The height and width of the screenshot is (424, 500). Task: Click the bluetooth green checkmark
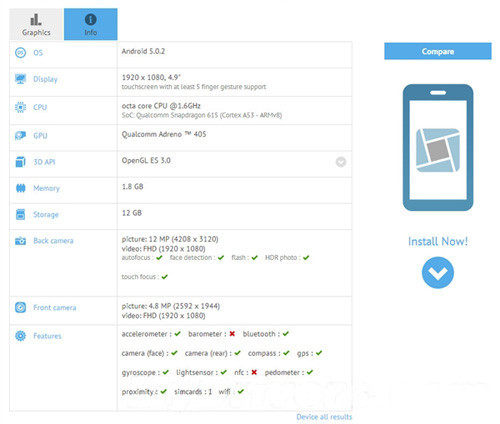click(x=286, y=334)
